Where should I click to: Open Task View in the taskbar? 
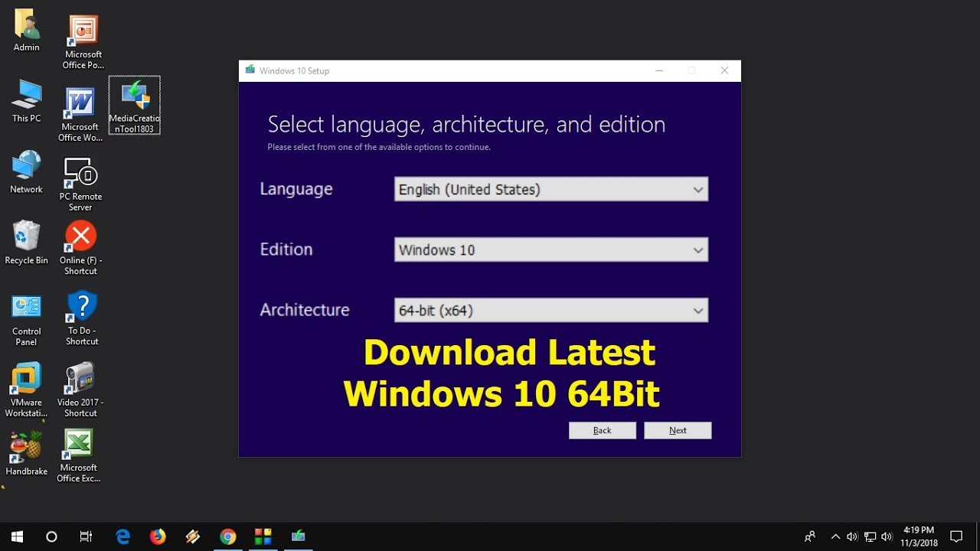click(86, 536)
